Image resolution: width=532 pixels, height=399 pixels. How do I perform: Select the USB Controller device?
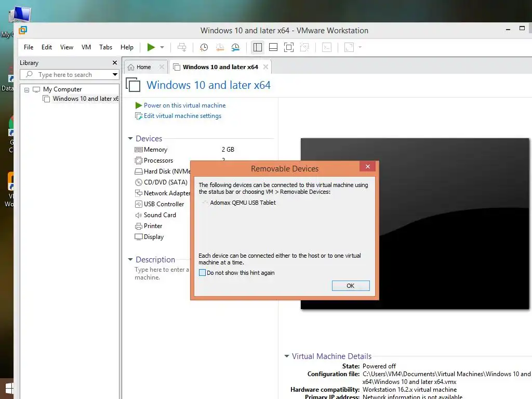[159, 204]
